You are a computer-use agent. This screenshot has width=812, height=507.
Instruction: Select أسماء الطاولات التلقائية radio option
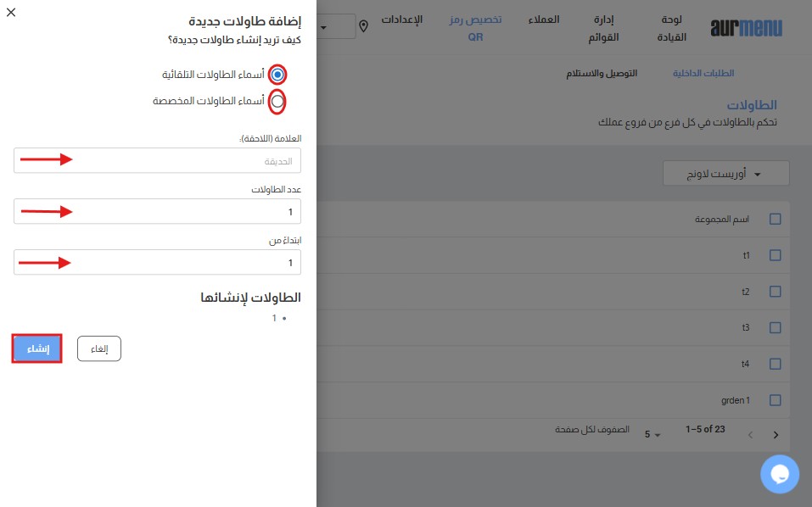pyautogui.click(x=277, y=74)
